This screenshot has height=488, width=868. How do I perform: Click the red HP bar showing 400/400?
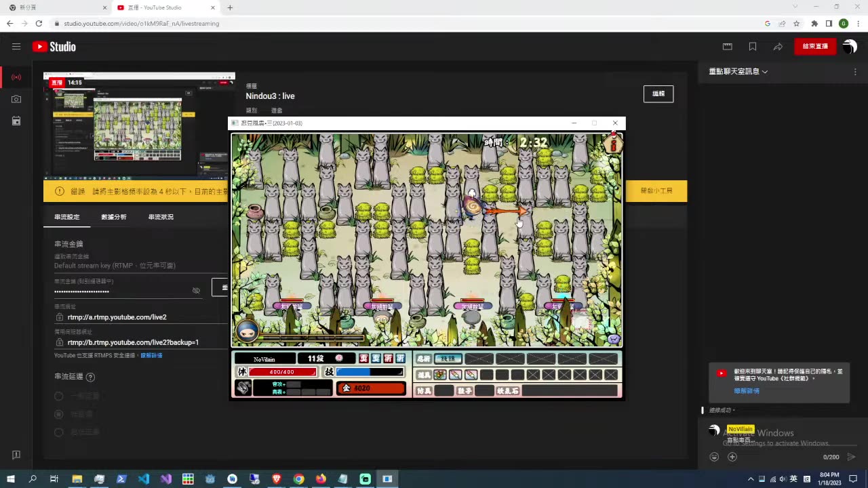[x=282, y=372]
